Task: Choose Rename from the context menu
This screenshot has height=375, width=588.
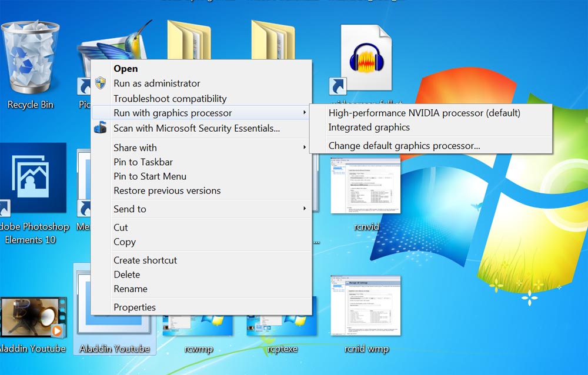Action: 201,289
